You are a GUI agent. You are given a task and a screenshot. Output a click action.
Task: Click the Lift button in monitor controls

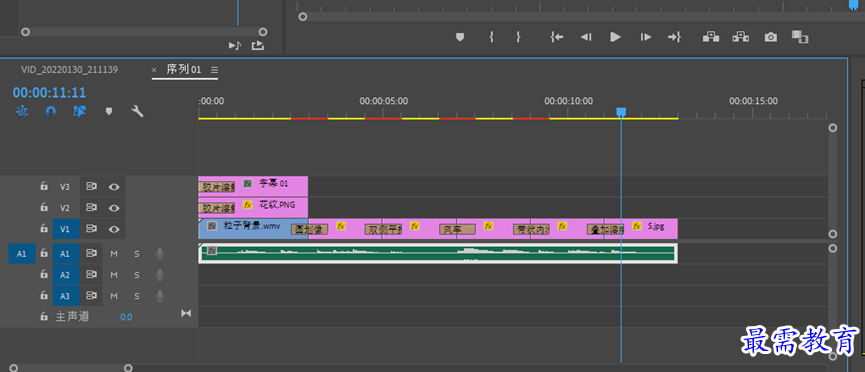pos(711,37)
